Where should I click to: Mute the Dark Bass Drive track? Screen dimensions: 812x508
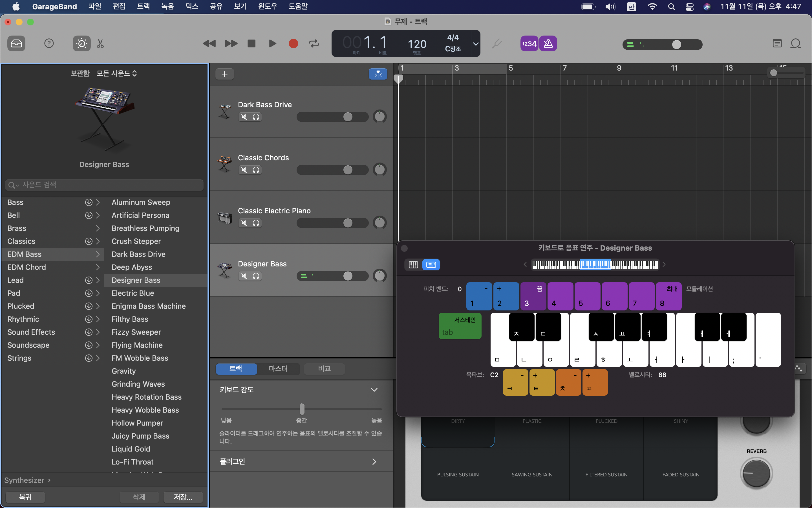pyautogui.click(x=244, y=117)
